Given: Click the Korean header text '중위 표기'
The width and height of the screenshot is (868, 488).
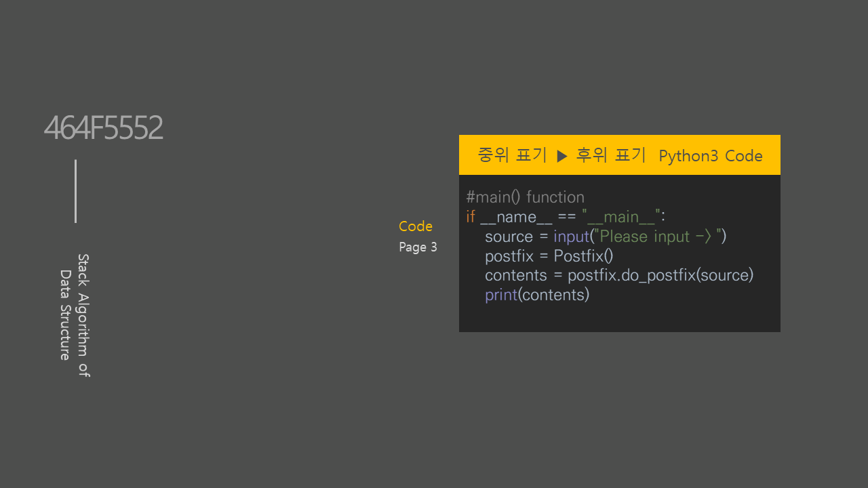Looking at the screenshot, I should [x=512, y=155].
